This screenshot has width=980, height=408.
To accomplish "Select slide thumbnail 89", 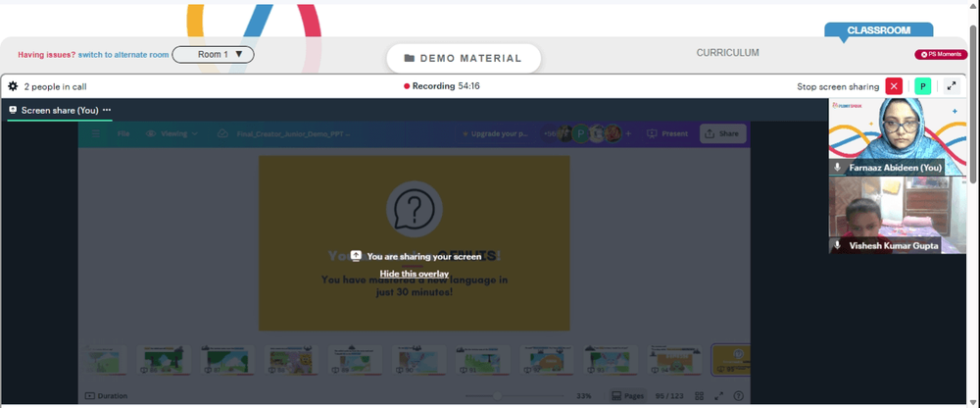I will pos(355,361).
